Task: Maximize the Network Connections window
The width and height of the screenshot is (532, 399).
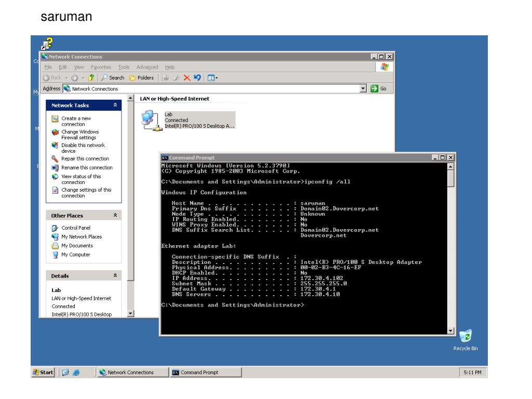Action: pos(381,57)
